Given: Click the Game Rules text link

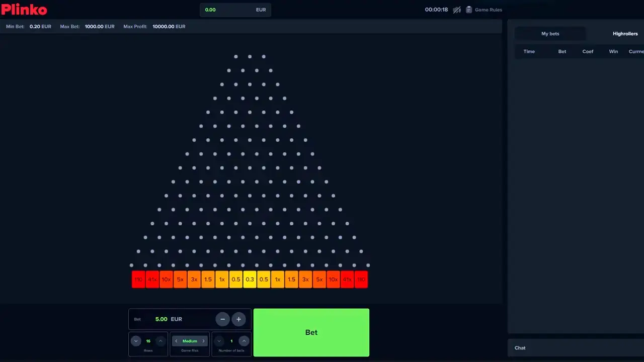Looking at the screenshot, I should coord(488,10).
